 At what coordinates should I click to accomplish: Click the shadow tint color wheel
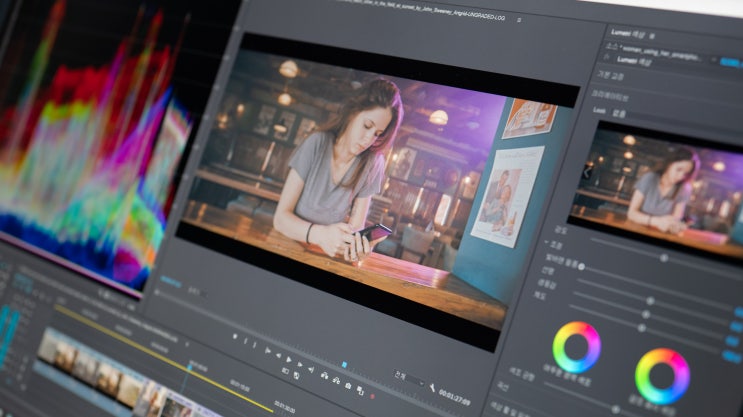(x=577, y=347)
